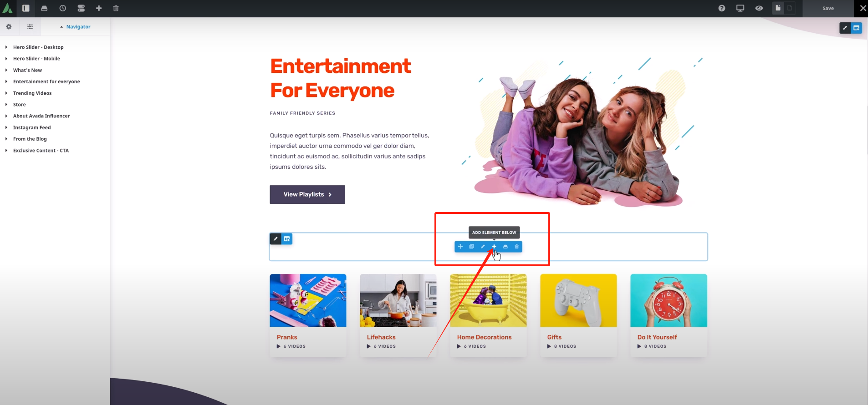Click the plus icon in the element toolbar
The image size is (868, 405).
(494, 247)
